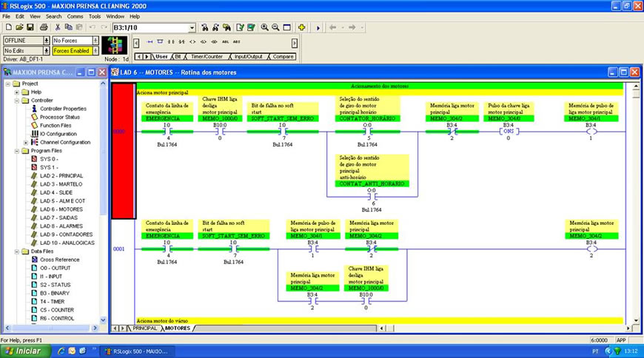Insert Examine If Open contact
Screen dimensions: 644x358
coord(181,41)
